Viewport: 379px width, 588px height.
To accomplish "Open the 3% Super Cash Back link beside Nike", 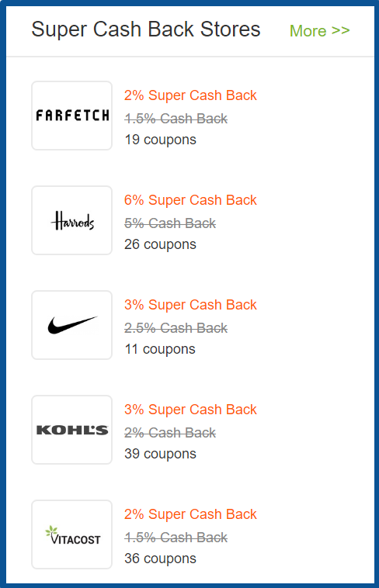I will (x=190, y=305).
